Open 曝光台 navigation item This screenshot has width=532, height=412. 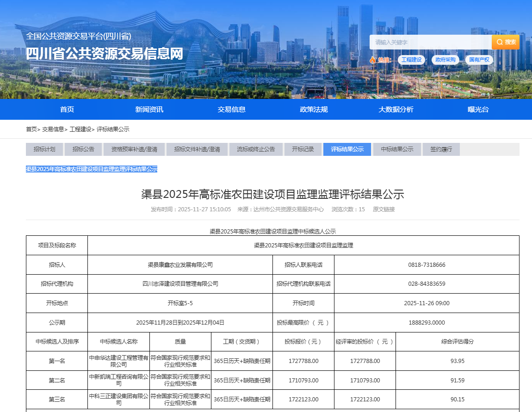478,110
